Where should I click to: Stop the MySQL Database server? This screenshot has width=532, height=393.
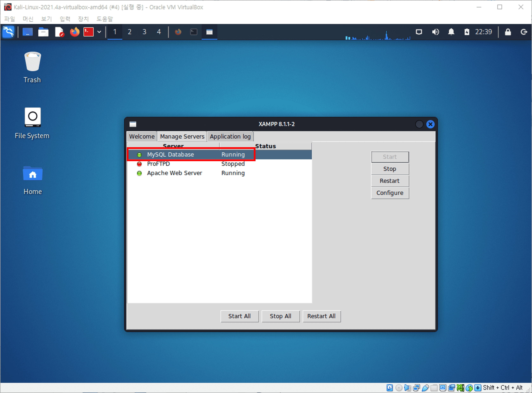pyautogui.click(x=390, y=169)
